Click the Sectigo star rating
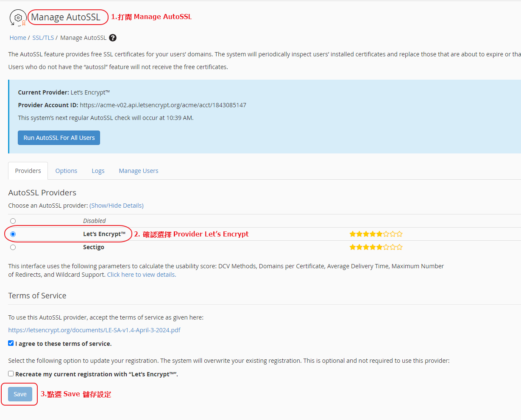This screenshot has width=521, height=420. (376, 247)
